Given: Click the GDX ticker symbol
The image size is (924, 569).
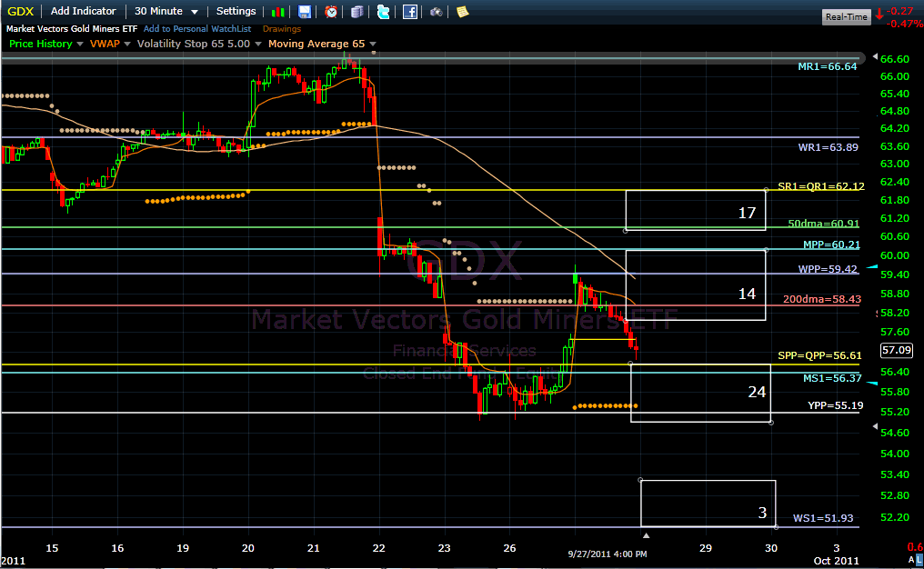Looking at the screenshot, I should (20, 11).
